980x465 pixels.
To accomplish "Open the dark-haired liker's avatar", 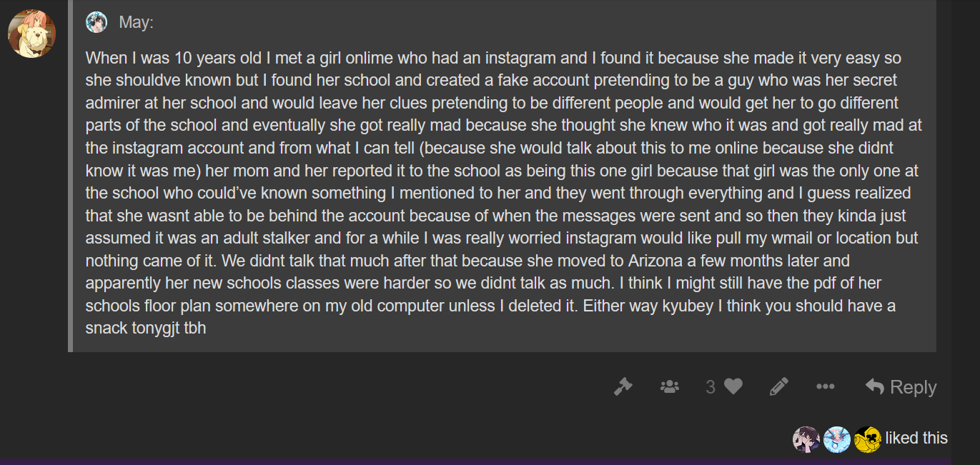I will [806, 439].
